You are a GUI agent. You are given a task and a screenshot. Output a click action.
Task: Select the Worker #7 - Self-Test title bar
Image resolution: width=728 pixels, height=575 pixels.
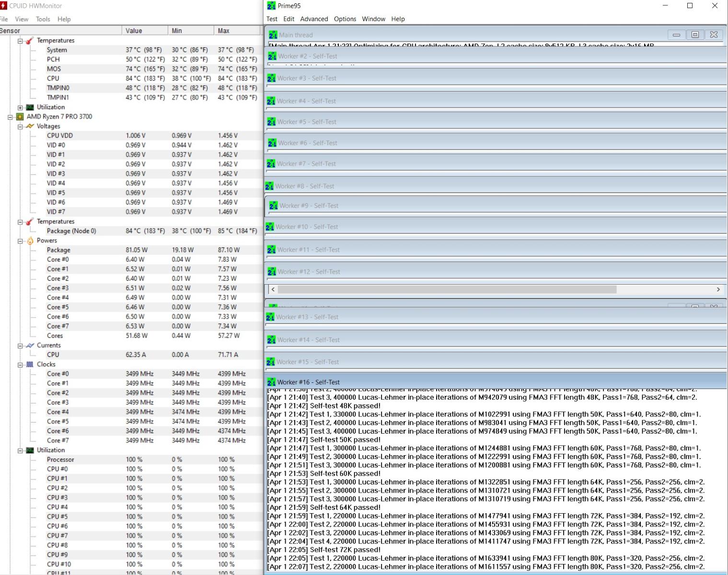pos(496,164)
